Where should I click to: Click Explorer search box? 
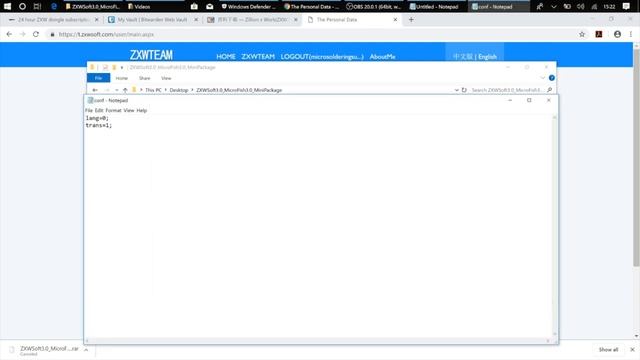click(x=507, y=90)
